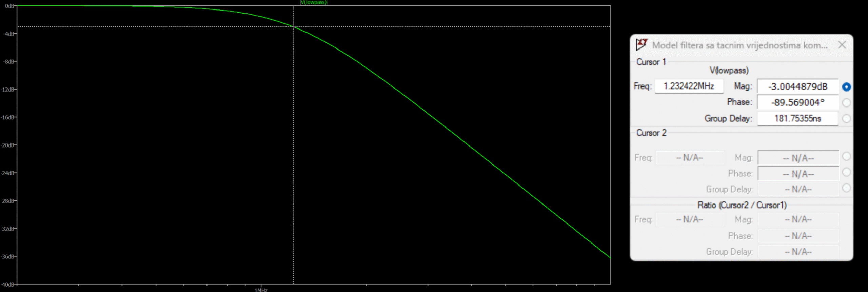Click the 'Ratio (Cursor2 / Cursor1)' heading
The height and width of the screenshot is (292, 868).
[742, 205]
